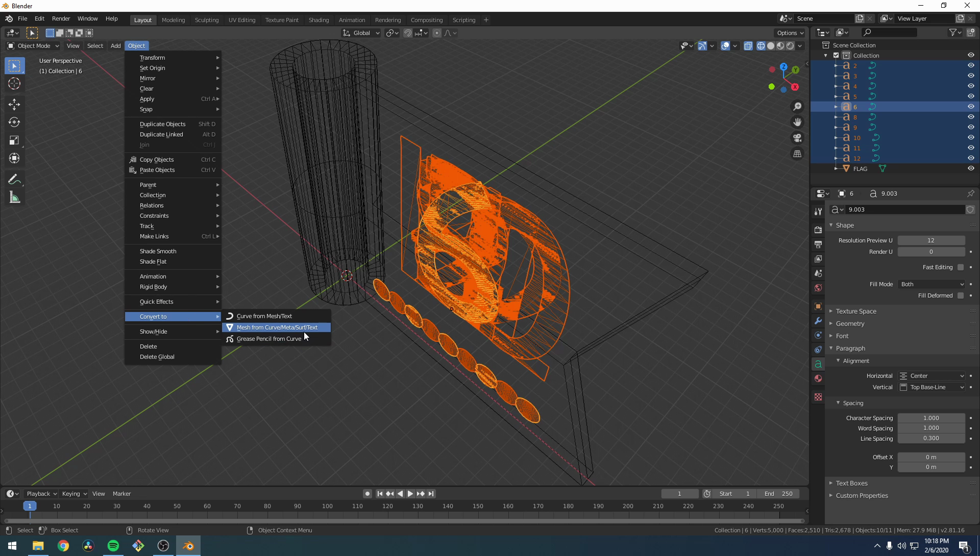The image size is (980, 556).
Task: Select the Cursor tool in left toolbar
Action: tap(14, 84)
